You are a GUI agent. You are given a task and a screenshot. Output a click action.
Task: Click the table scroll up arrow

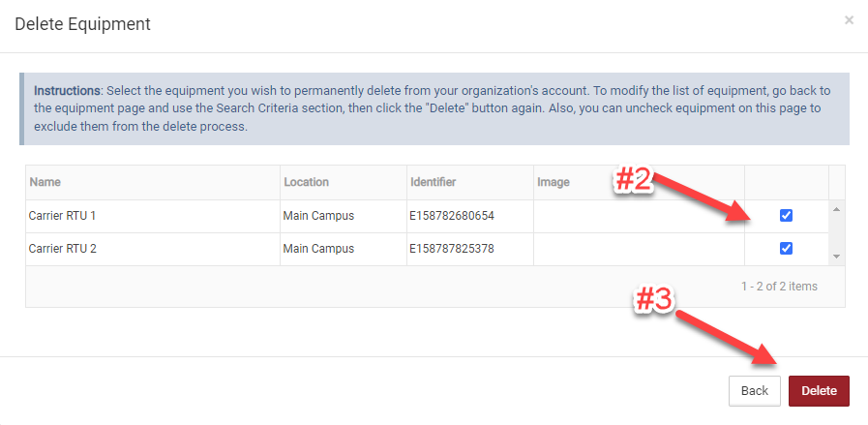tap(836, 208)
